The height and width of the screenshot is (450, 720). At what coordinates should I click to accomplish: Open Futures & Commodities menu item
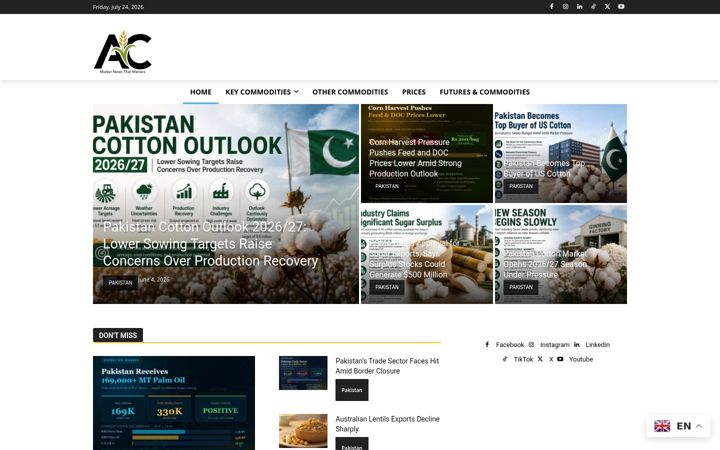(484, 92)
